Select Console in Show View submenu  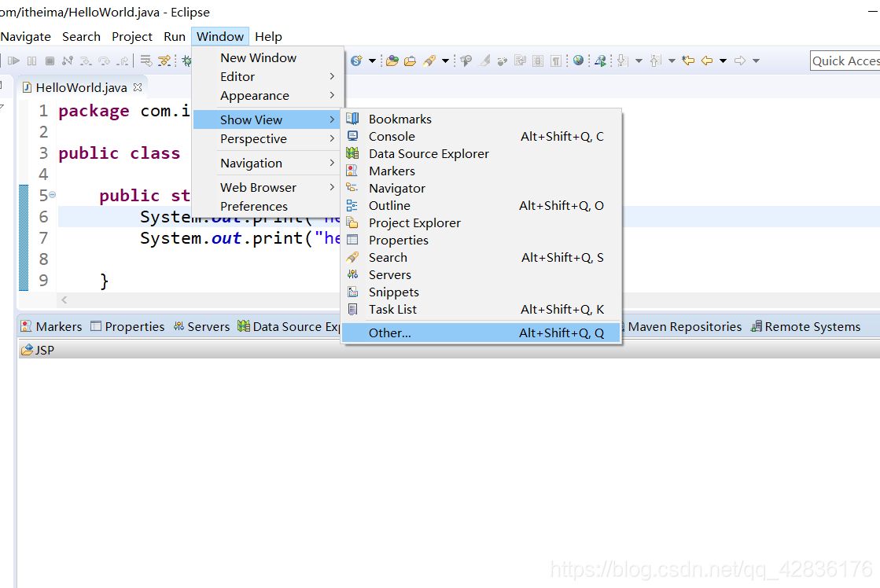(x=481, y=136)
